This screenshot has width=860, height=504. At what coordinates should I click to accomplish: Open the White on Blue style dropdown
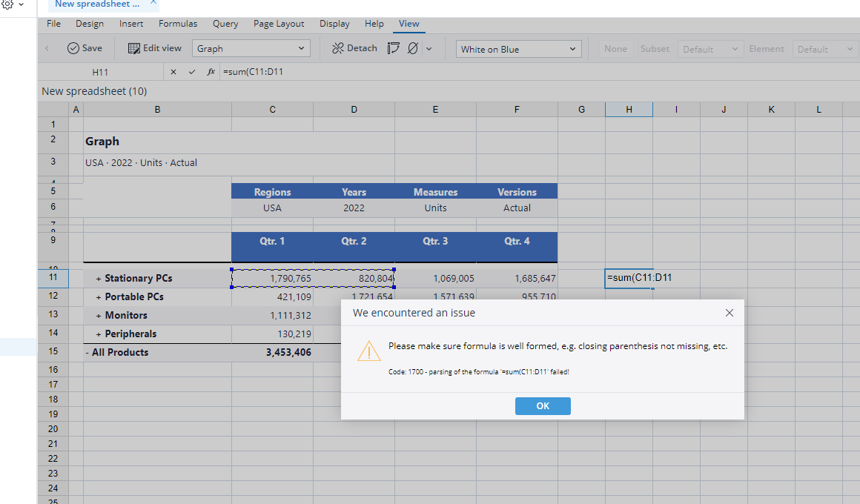point(517,50)
